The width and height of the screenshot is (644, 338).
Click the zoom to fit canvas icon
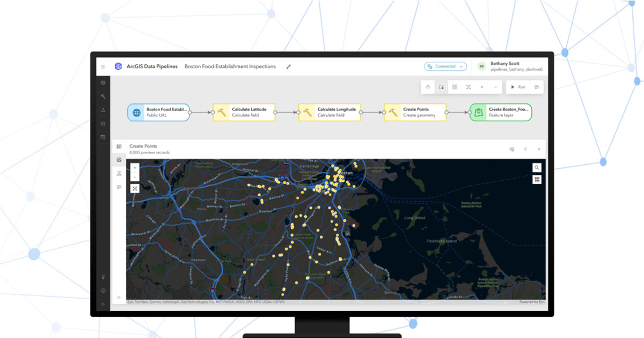point(467,87)
